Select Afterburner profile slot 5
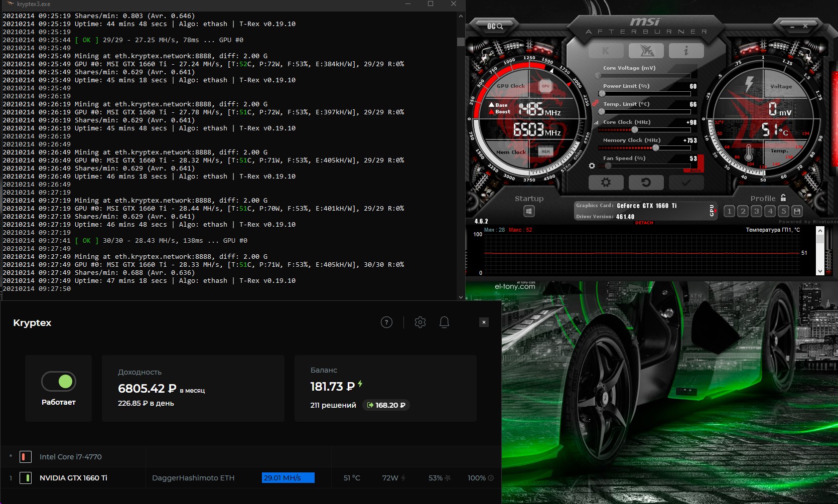This screenshot has width=838, height=504. [x=784, y=211]
